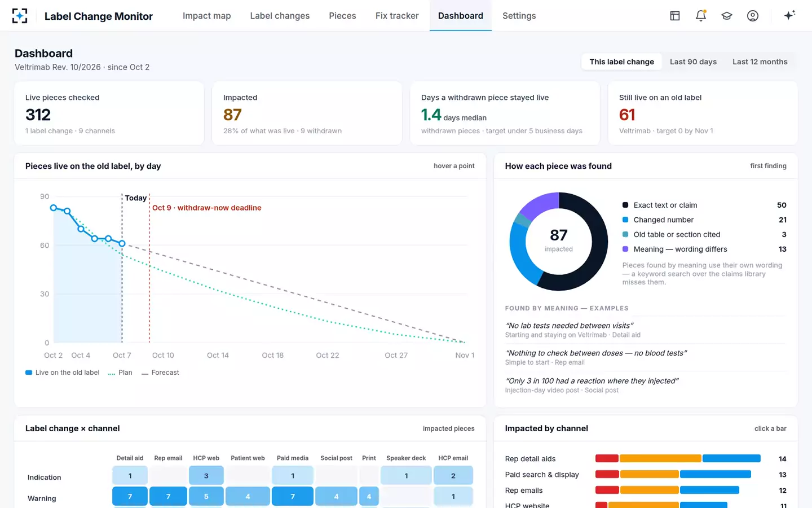Image resolution: width=812 pixels, height=508 pixels.
Task: Click the 'Live on the old label' legend swatch
Action: (29, 373)
